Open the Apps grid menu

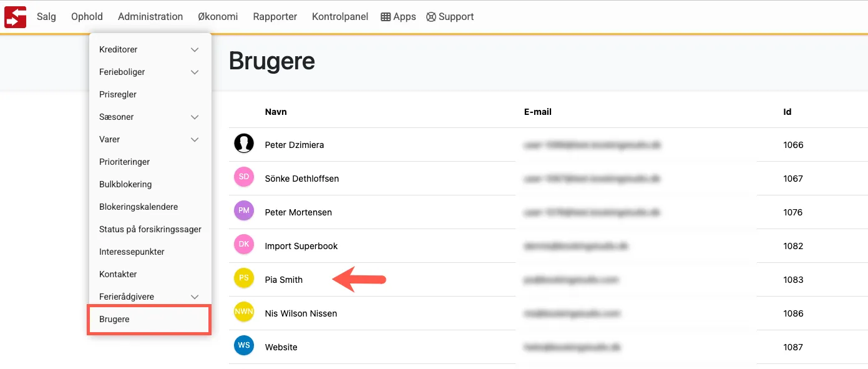click(398, 17)
